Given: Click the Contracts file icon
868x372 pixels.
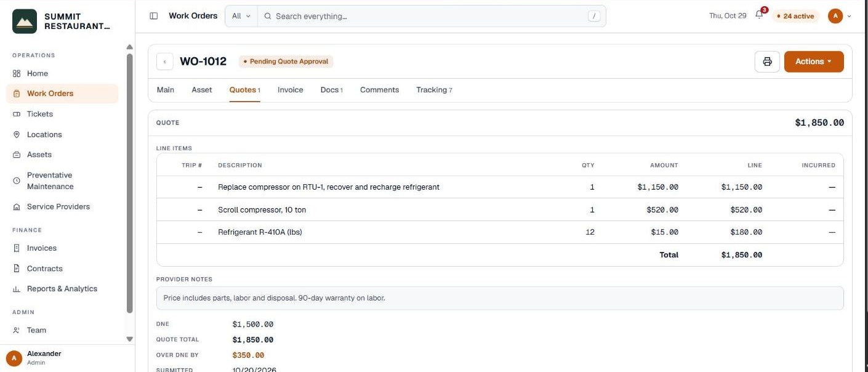Looking at the screenshot, I should click(17, 269).
